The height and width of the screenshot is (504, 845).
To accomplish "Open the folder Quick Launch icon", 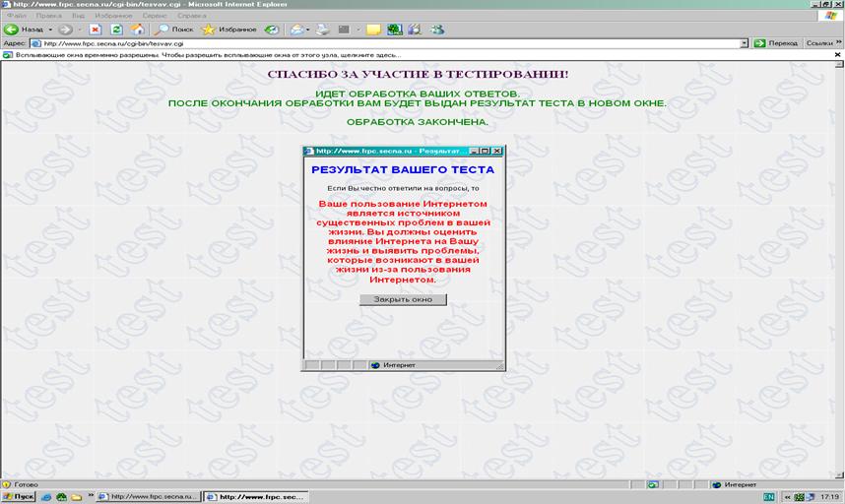I will point(77,497).
